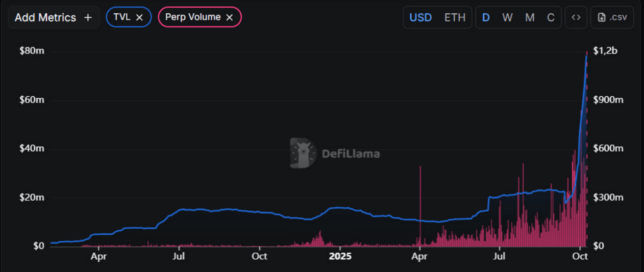Viewport: 644px width, 272px height.
Task: Open the embed code button
Action: tap(576, 17)
